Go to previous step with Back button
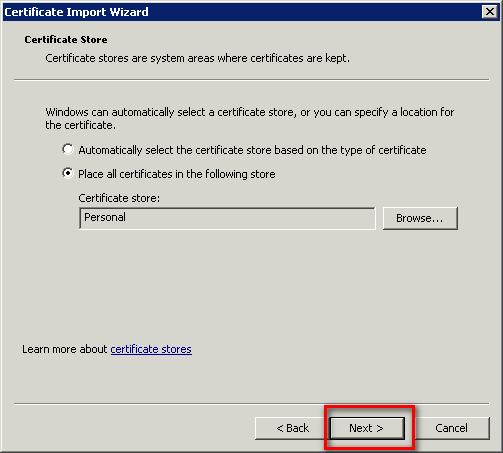503x453 pixels. (x=292, y=428)
